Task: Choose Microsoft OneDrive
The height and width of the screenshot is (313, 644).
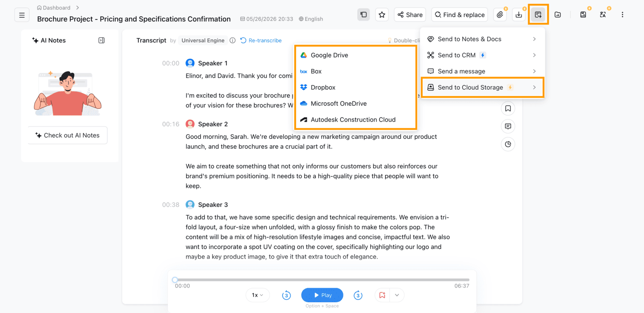Action: [x=355, y=104]
